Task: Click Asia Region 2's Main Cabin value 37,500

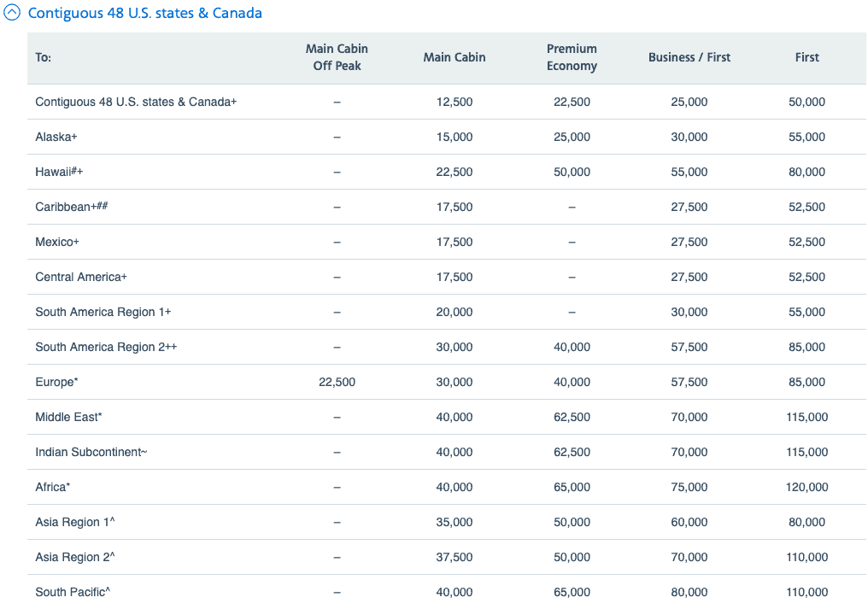Action: pyautogui.click(x=454, y=557)
